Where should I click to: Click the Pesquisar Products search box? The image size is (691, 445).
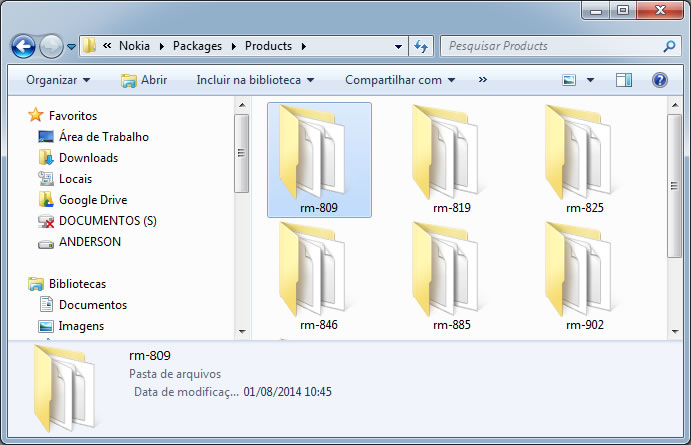pyautogui.click(x=550, y=46)
